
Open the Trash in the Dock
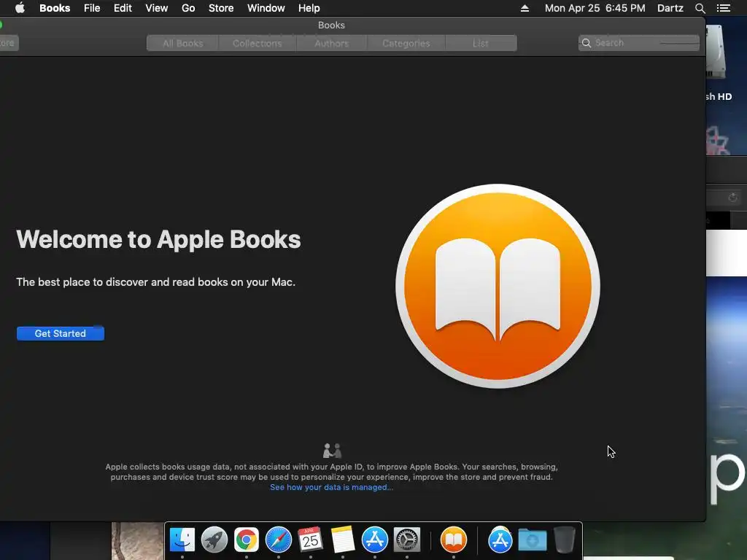click(x=565, y=540)
